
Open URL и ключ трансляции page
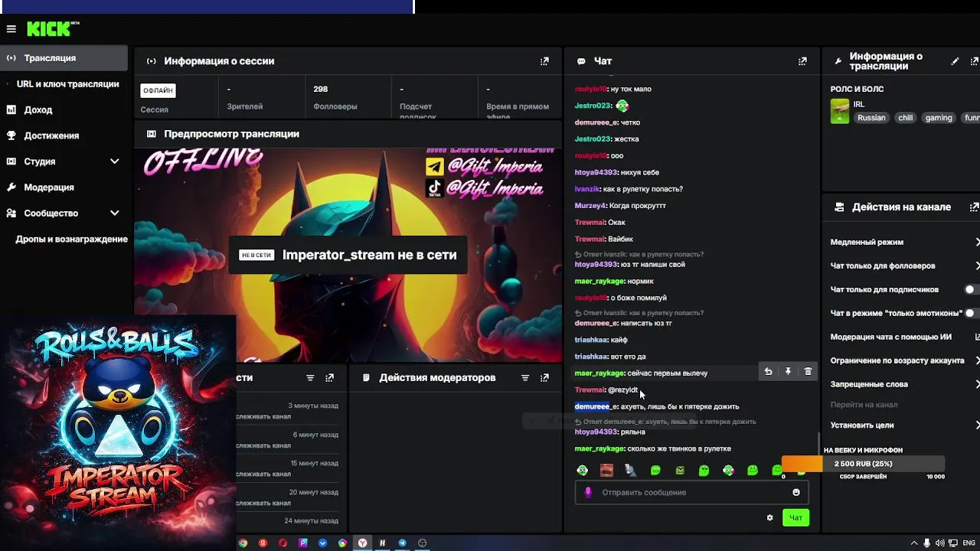pos(67,84)
